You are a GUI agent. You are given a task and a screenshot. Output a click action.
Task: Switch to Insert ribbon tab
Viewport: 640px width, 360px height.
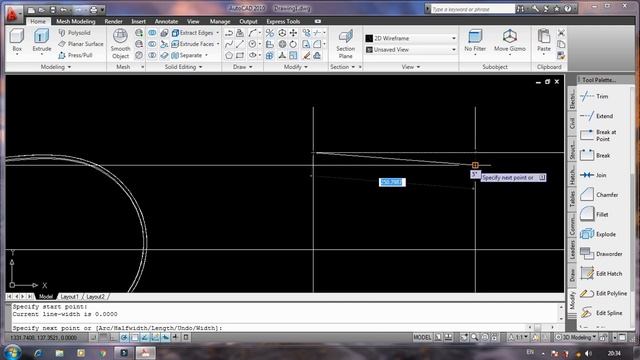tap(138, 21)
